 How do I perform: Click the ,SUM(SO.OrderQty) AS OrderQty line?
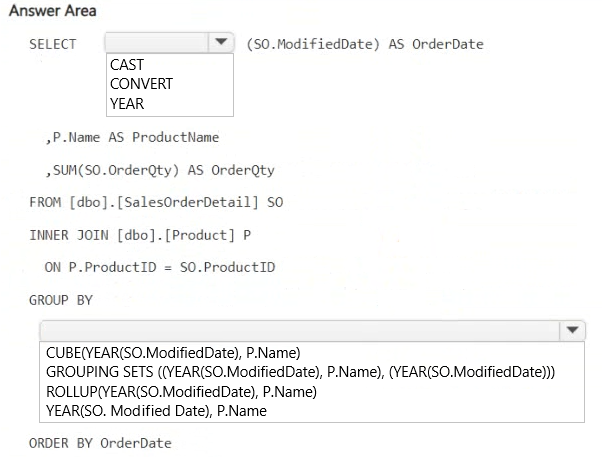160,170
